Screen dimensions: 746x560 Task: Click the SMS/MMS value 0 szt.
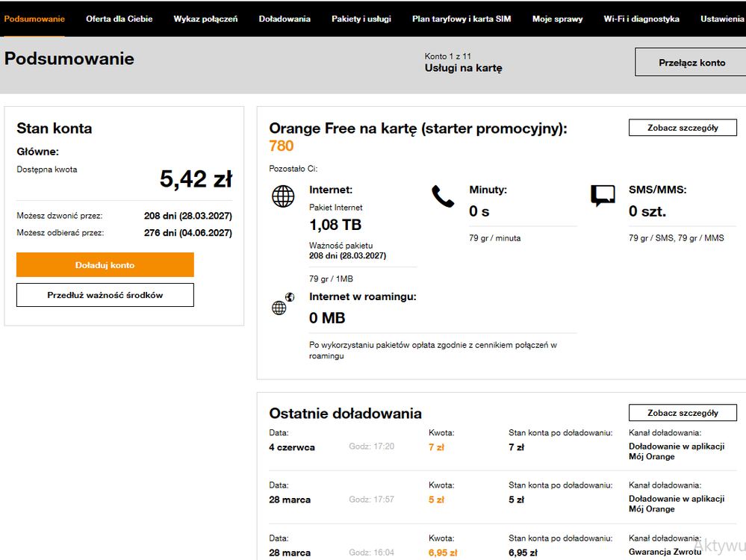pos(647,211)
